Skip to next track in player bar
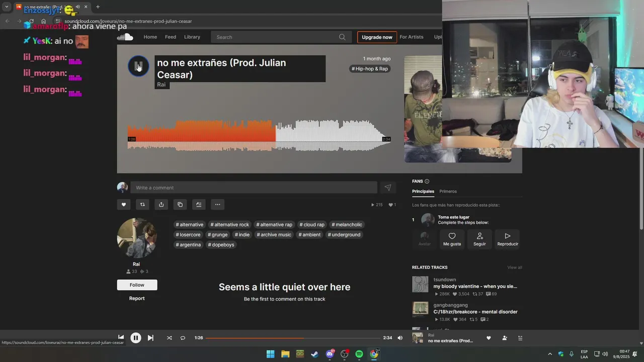The image size is (644, 362). click(x=150, y=338)
